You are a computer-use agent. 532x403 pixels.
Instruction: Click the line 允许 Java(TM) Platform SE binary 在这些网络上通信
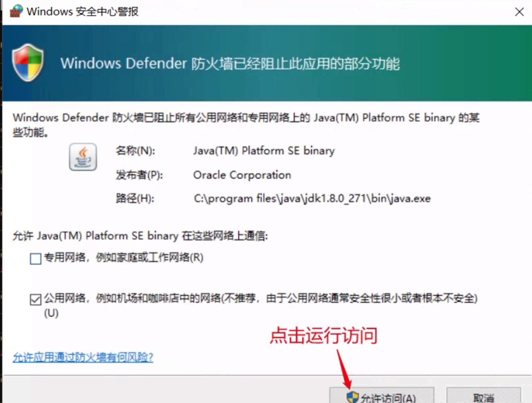click(x=140, y=236)
